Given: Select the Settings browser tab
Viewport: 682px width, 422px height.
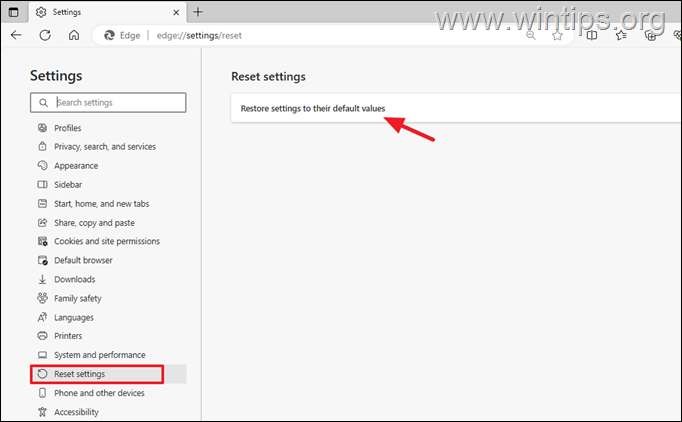Looking at the screenshot, I should click(108, 12).
